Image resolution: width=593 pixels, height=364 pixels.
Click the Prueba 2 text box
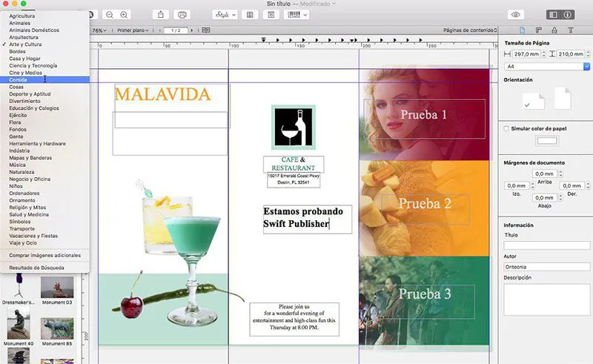[x=425, y=209]
